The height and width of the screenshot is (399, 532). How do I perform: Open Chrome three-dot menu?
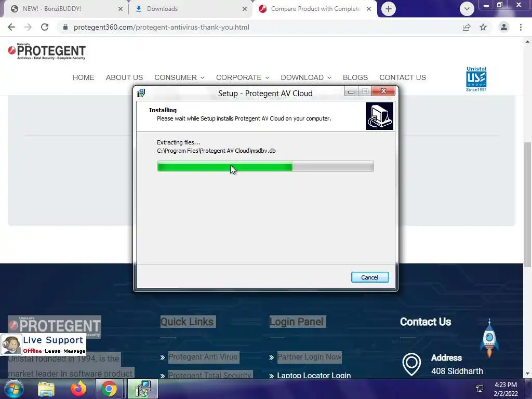[521, 27]
